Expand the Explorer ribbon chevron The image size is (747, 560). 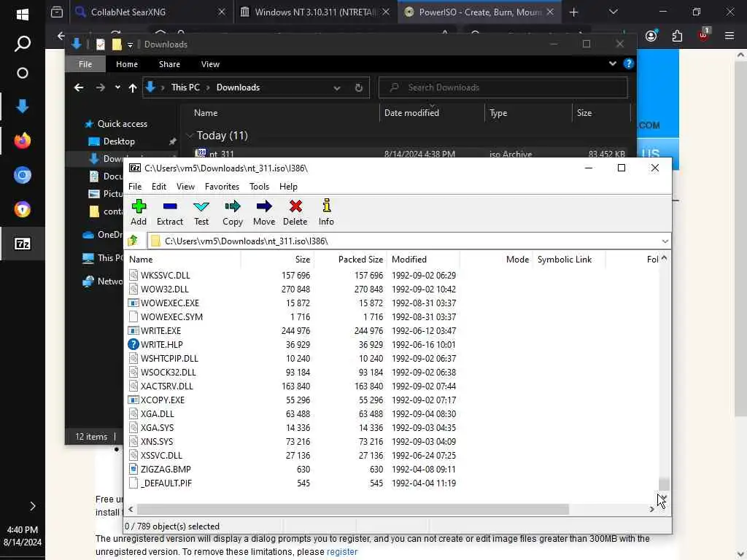(x=612, y=64)
